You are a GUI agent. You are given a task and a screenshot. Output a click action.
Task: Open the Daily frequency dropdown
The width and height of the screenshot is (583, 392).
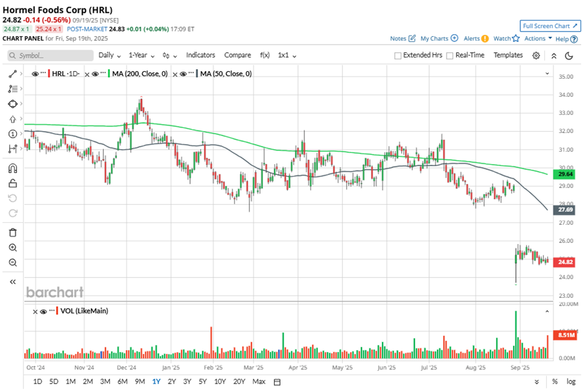click(x=110, y=56)
